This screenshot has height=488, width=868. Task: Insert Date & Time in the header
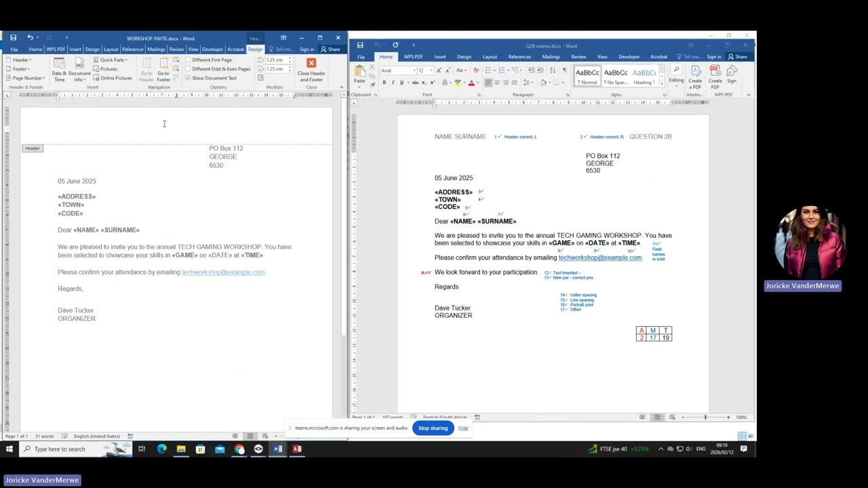point(59,70)
